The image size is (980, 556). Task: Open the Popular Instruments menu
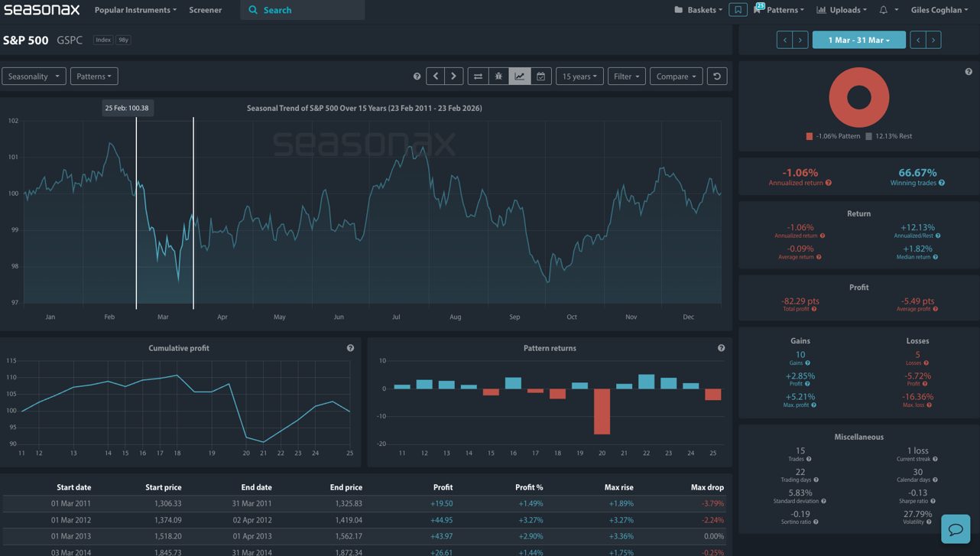pyautogui.click(x=135, y=10)
